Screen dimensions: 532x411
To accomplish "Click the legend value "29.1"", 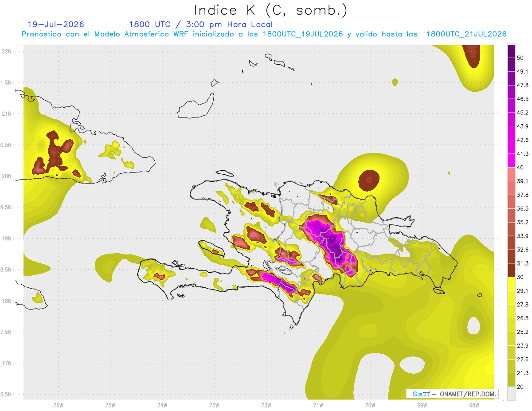I will (522, 291).
